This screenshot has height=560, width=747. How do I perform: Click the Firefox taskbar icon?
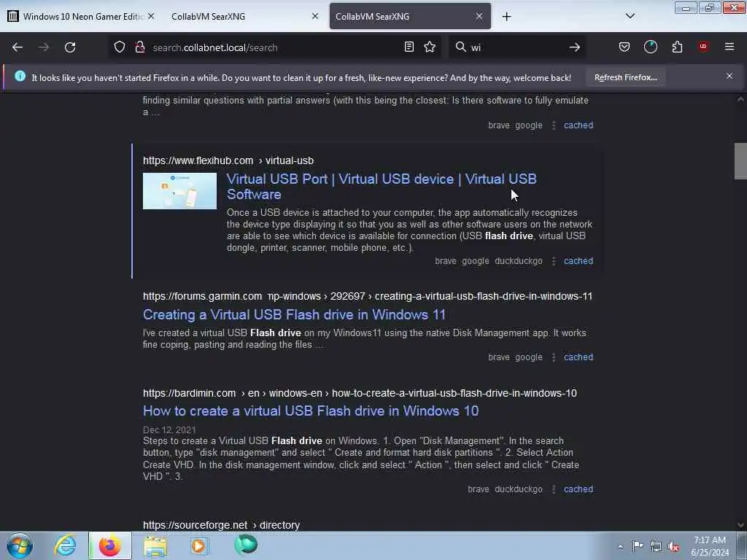coord(109,545)
